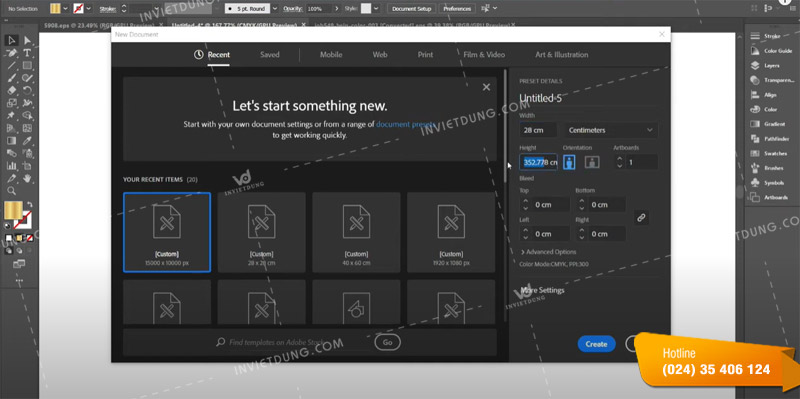Adjust the Artboards count stepper

pos(619,162)
